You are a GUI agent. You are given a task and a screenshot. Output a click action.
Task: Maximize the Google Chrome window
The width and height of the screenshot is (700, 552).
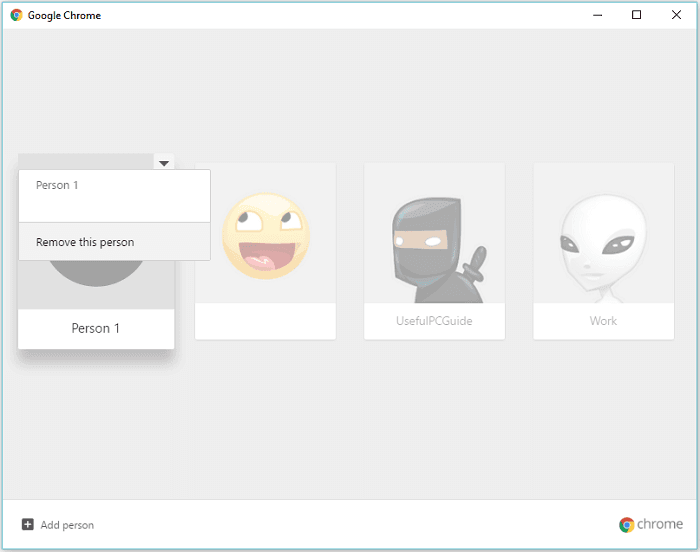click(637, 15)
